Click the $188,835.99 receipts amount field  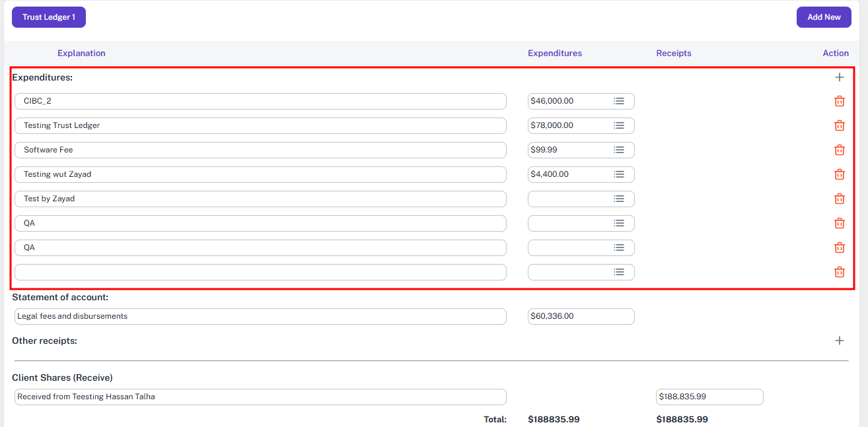click(709, 397)
